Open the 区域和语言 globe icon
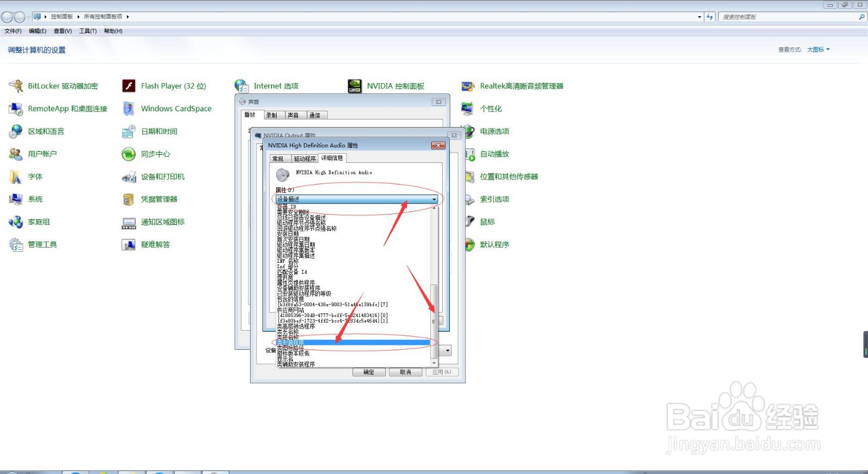 click(x=16, y=131)
